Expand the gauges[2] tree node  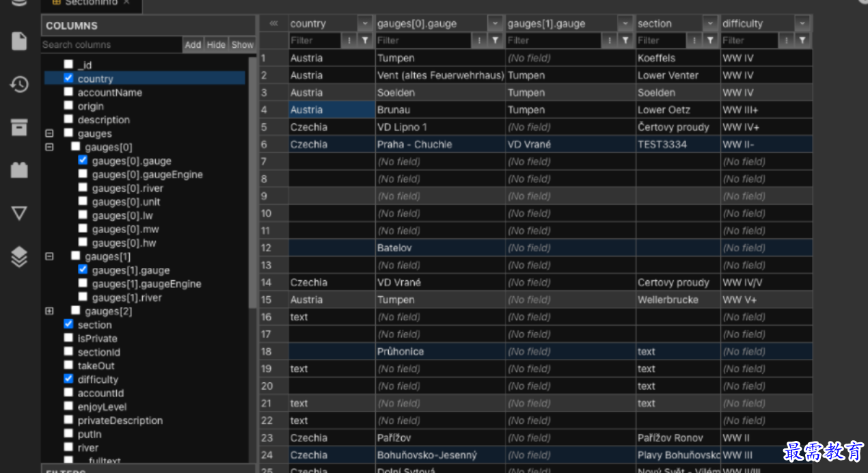(x=49, y=311)
